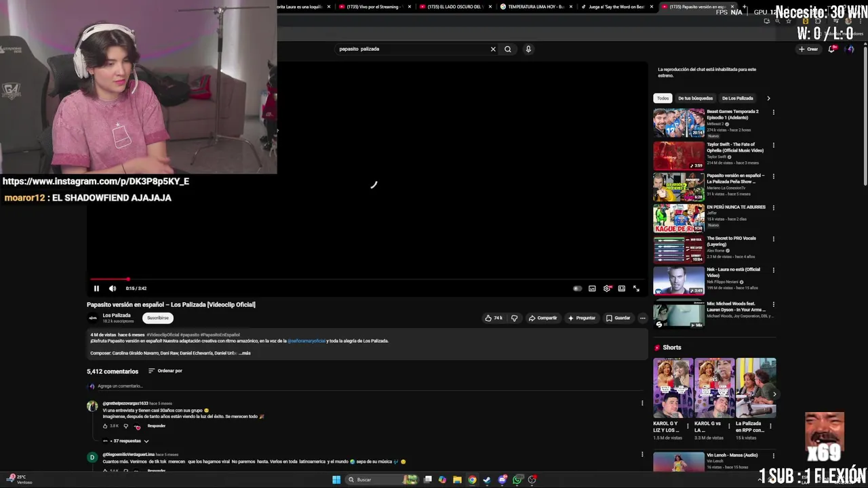Open KAROL G Y LIZ short thumbnail
Image resolution: width=868 pixels, height=488 pixels.
pos(673,388)
